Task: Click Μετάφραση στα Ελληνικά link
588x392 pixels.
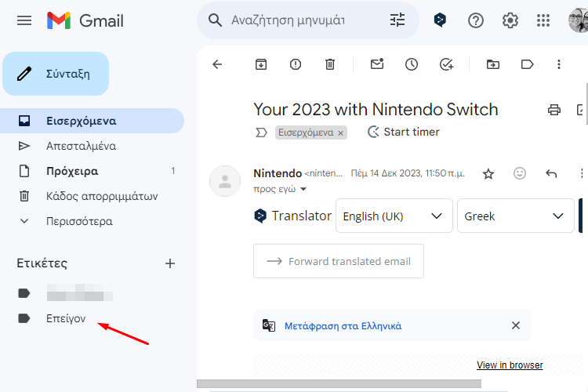Action: pyautogui.click(x=343, y=326)
